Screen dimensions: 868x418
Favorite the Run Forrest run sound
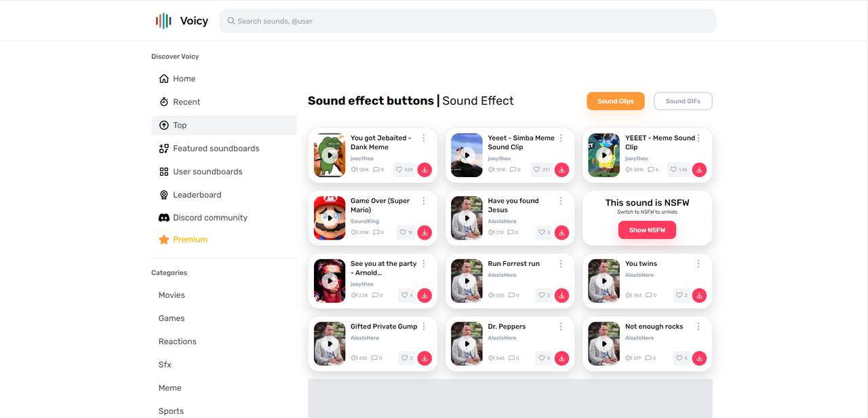click(x=544, y=295)
